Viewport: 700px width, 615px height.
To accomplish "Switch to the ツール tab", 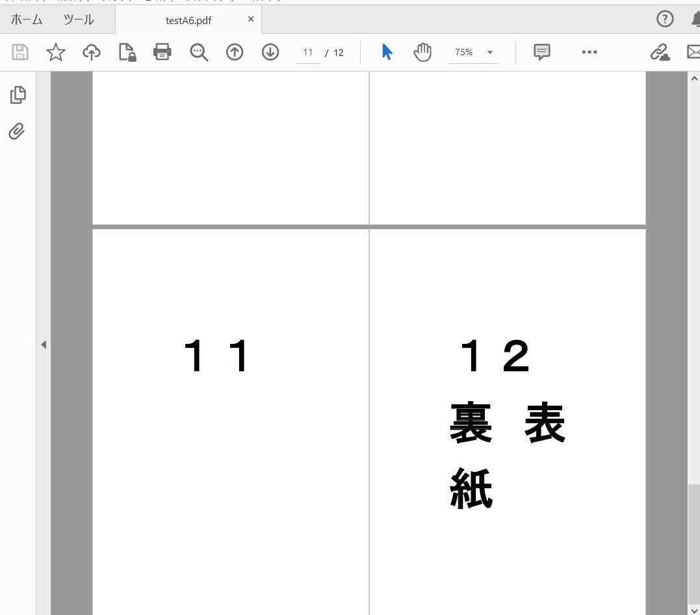I will click(x=79, y=20).
